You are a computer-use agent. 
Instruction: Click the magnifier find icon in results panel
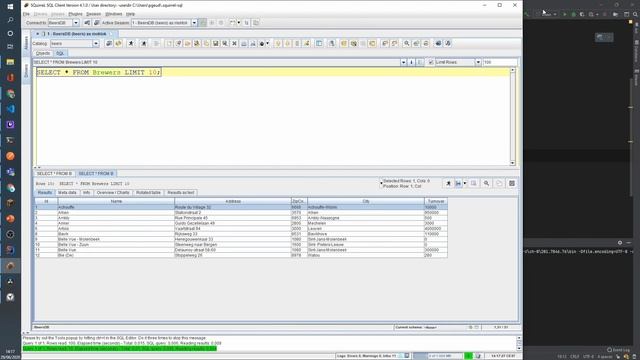coord(486,183)
